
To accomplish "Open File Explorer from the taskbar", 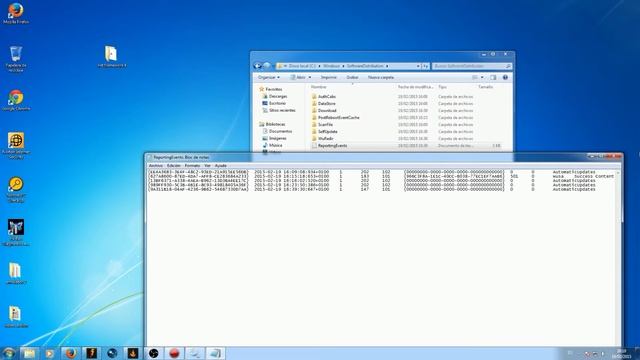I will [29, 353].
